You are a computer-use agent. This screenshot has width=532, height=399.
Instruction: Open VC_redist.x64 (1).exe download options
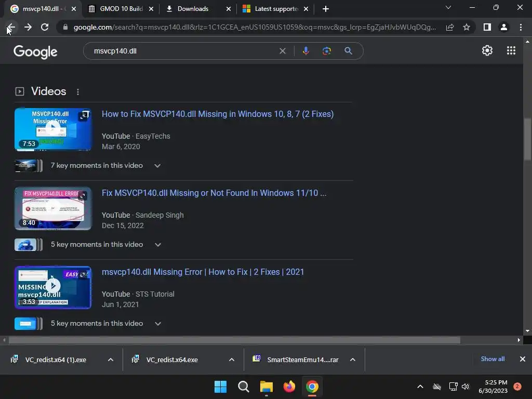coord(111,360)
